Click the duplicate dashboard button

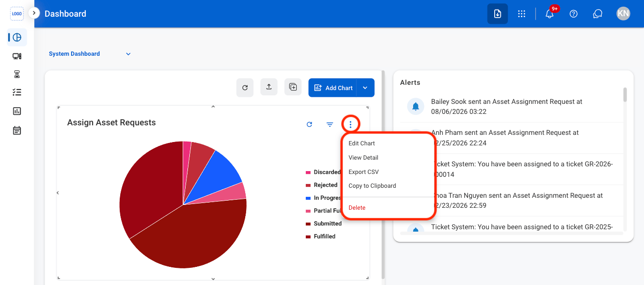(x=293, y=87)
